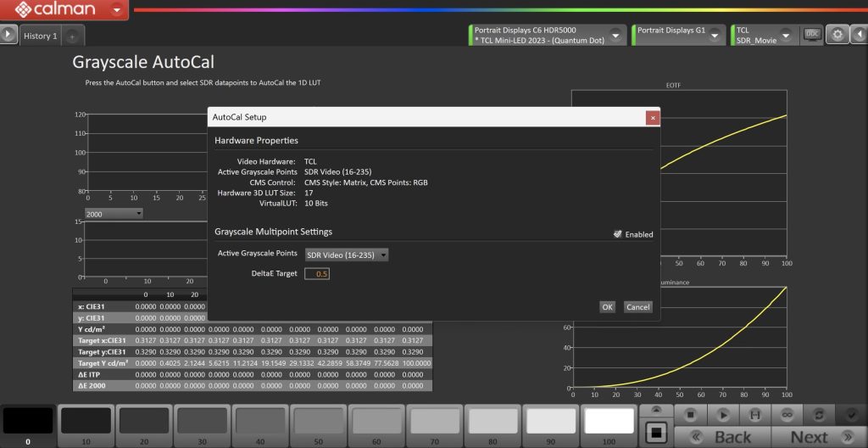Collapse the right side panel arrow
Viewport: 868px width, 448px height.
click(x=859, y=35)
